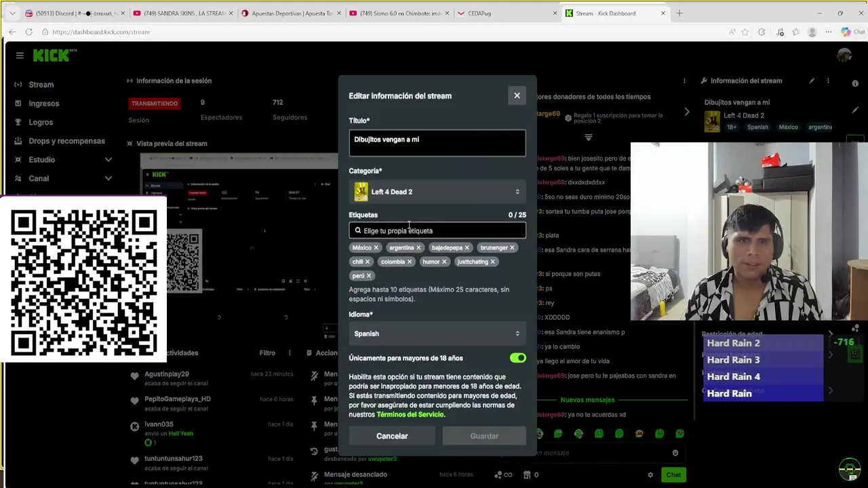
Task: Remove the argentina tag
Action: click(x=418, y=248)
